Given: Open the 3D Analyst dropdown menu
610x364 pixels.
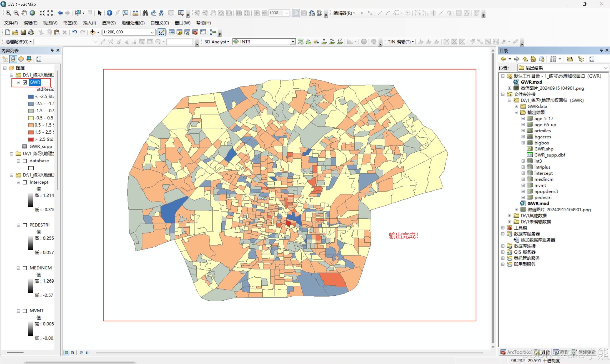Looking at the screenshot, I should point(217,42).
